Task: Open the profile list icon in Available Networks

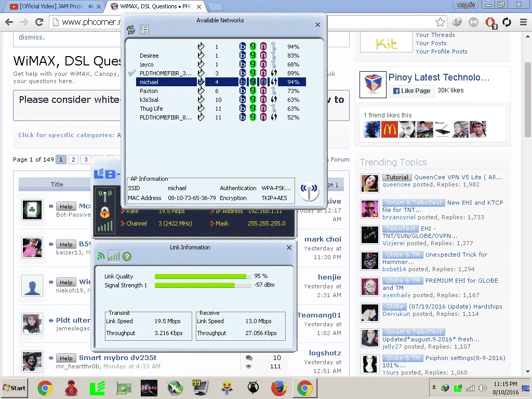Action: click(144, 30)
